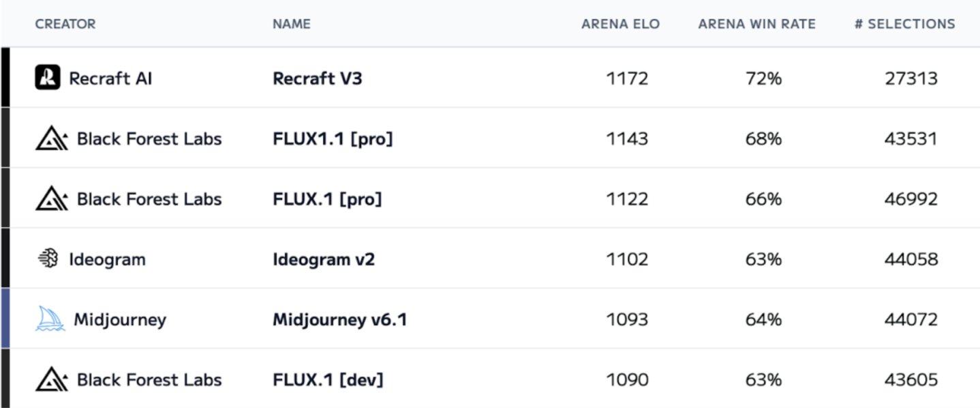Viewport: 980px width, 408px height.
Task: Click the blue color bar beside Midjourney
Action: [x=5, y=319]
